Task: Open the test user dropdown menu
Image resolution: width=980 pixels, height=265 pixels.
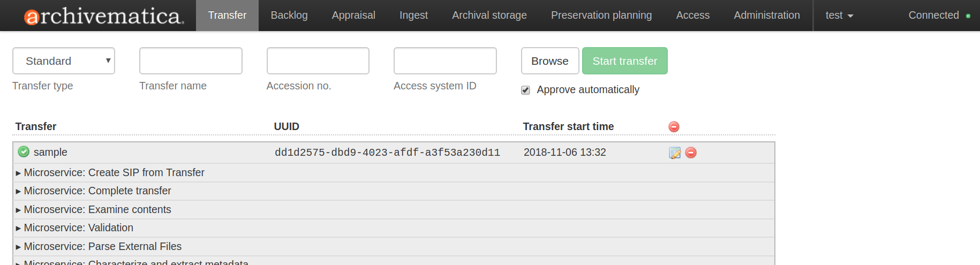Action: pyautogui.click(x=839, y=16)
